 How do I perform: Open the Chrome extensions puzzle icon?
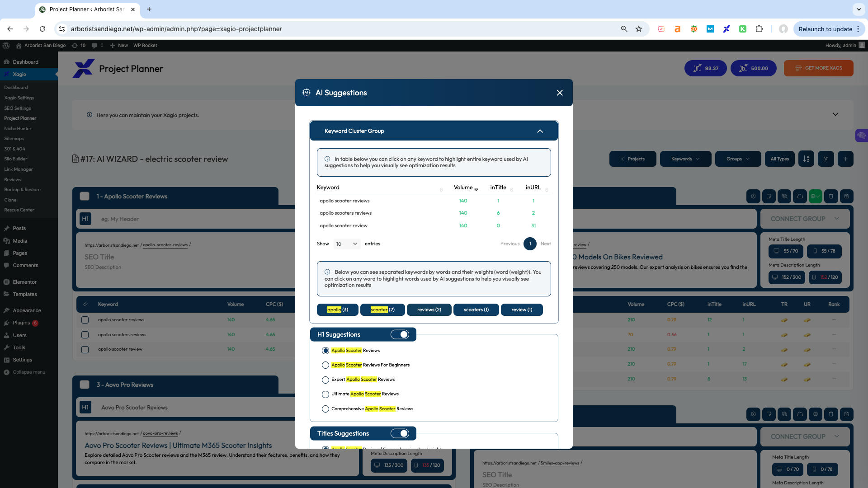coord(759,29)
